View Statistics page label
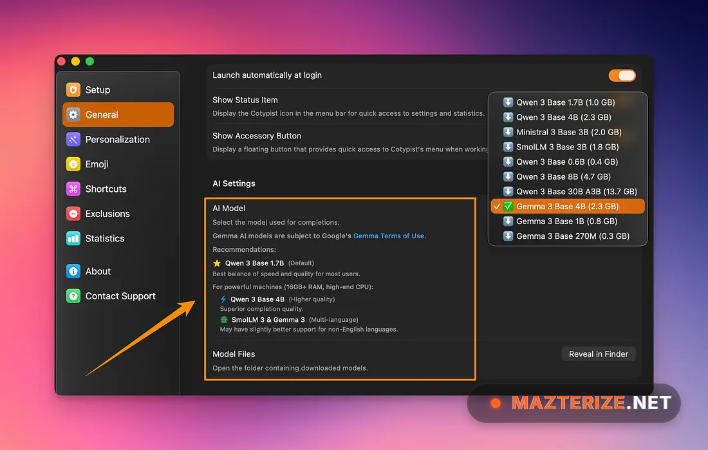 (x=105, y=238)
